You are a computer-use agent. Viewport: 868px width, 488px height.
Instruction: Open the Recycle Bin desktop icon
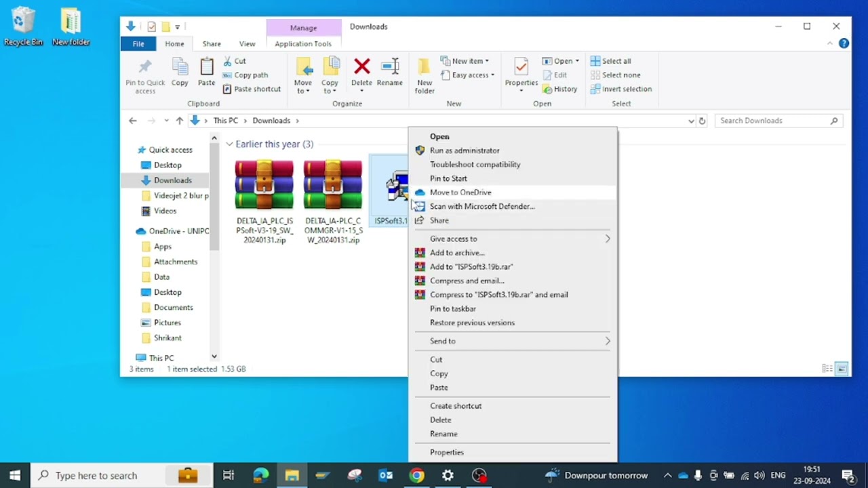[x=23, y=27]
